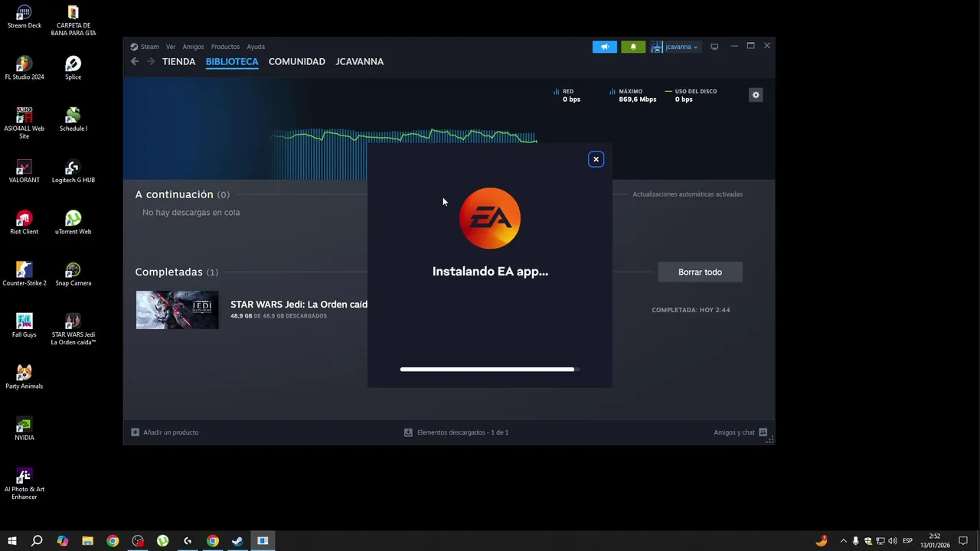Click the ESP language indicator
Image resolution: width=980 pixels, height=551 pixels.
pos(908,541)
